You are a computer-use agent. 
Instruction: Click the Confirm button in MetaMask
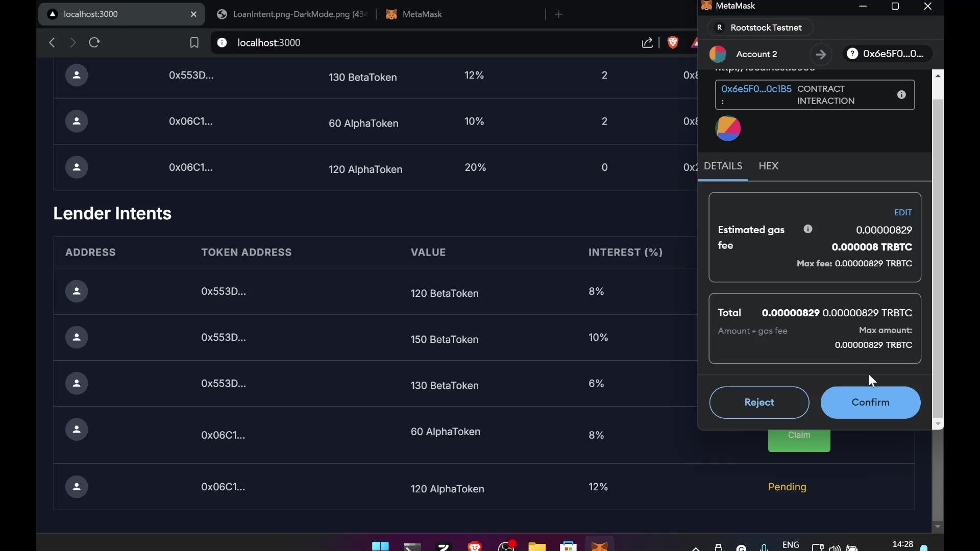870,403
